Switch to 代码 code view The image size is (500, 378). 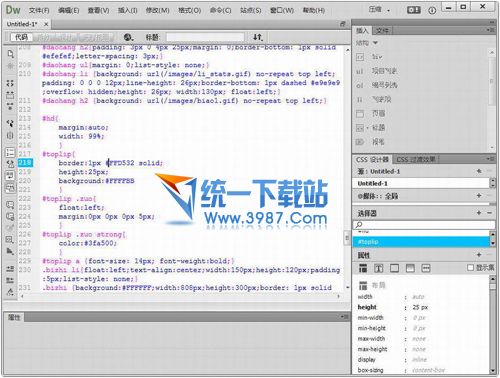click(21, 37)
